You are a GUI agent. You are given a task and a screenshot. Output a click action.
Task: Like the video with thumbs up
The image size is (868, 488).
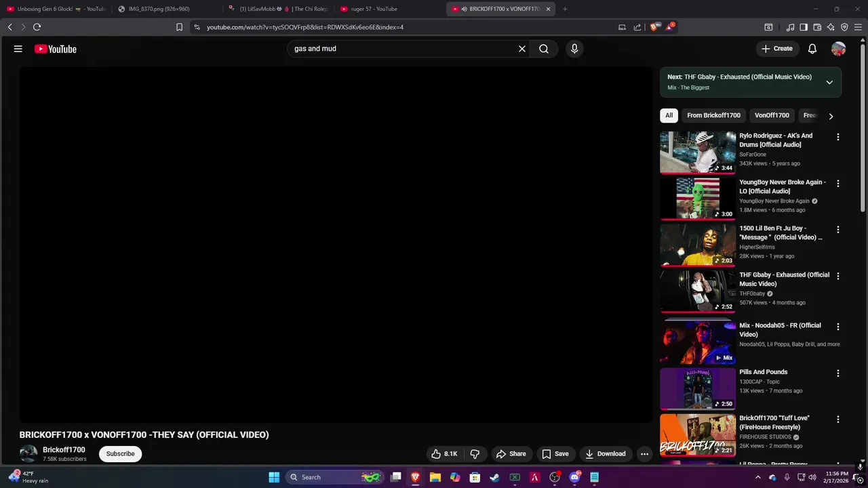click(x=445, y=453)
